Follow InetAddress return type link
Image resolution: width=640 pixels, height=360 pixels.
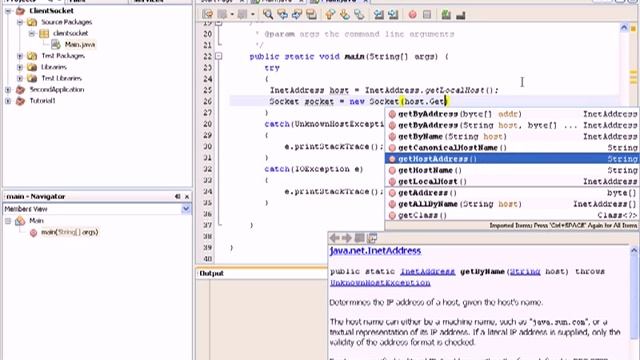(x=427, y=271)
